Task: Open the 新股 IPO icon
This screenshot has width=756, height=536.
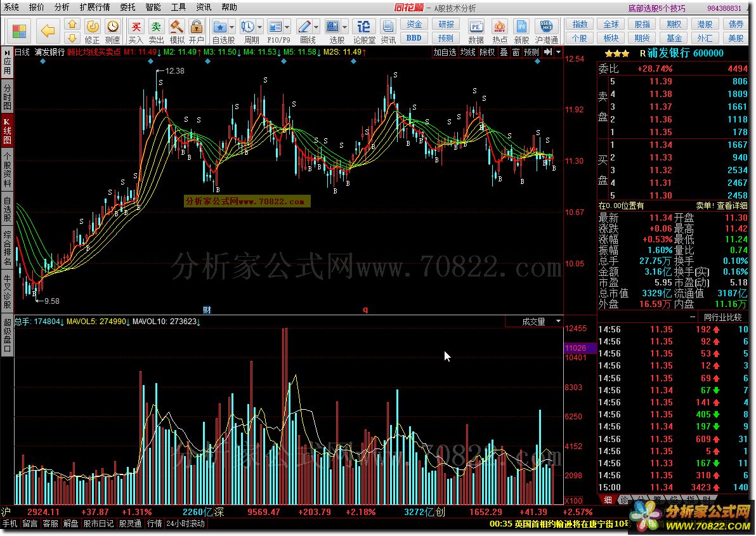Action: 521,32
